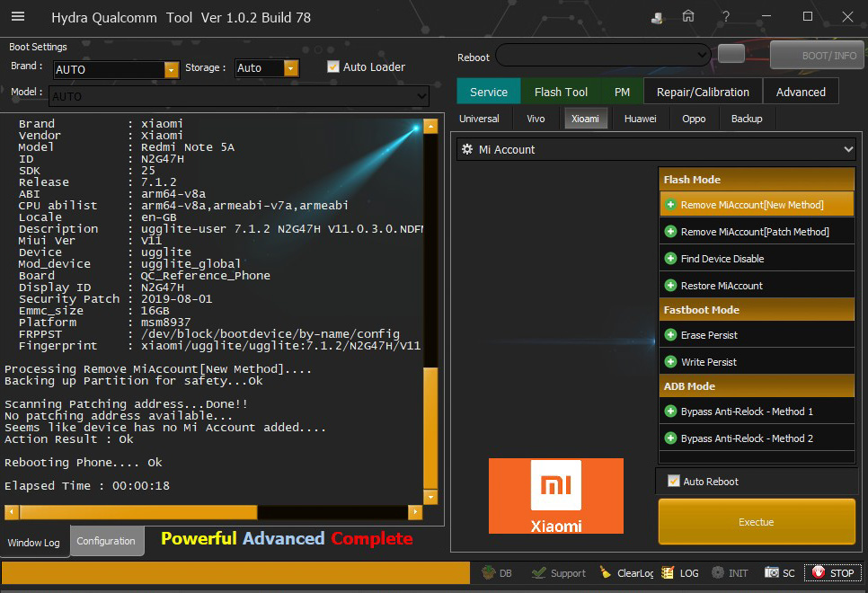Viewport: 868px width, 593px height.
Task: Click the gear icon beside Mi Account
Action: point(467,149)
